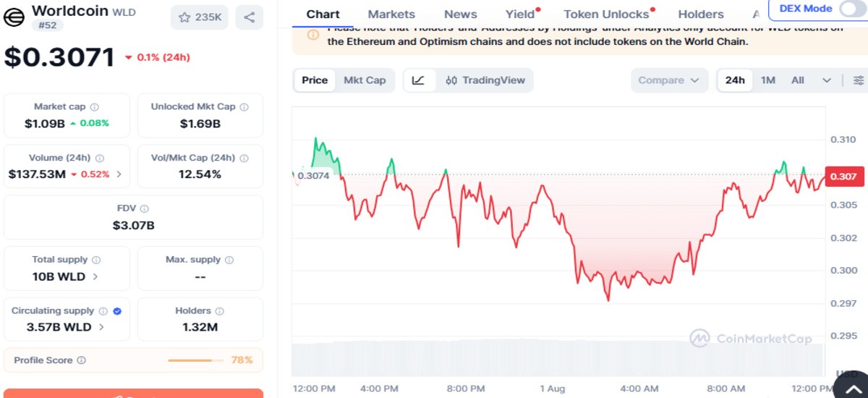This screenshot has height=398, width=868.
Task: Expand Volume (24h) details chevron
Action: pos(119,174)
